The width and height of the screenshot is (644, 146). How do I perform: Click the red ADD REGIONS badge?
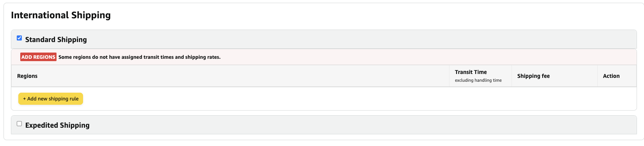(x=38, y=57)
